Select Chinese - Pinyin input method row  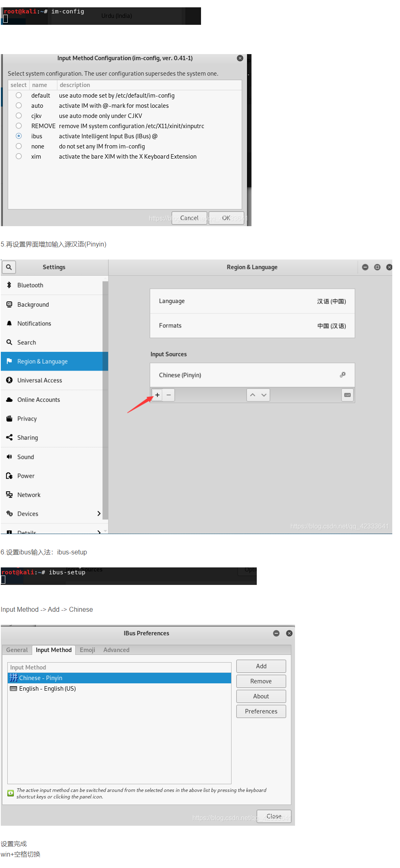[x=119, y=678]
